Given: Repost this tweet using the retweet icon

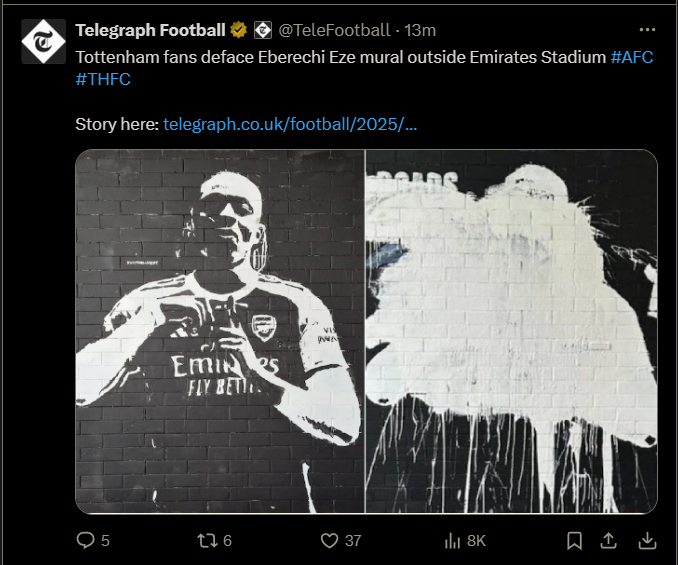Looking at the screenshot, I should tap(205, 541).
